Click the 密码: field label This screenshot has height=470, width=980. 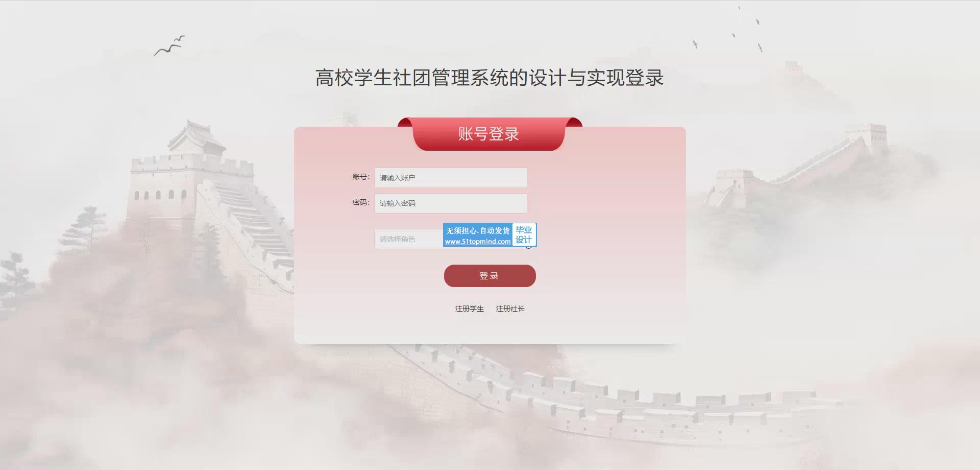coord(361,202)
